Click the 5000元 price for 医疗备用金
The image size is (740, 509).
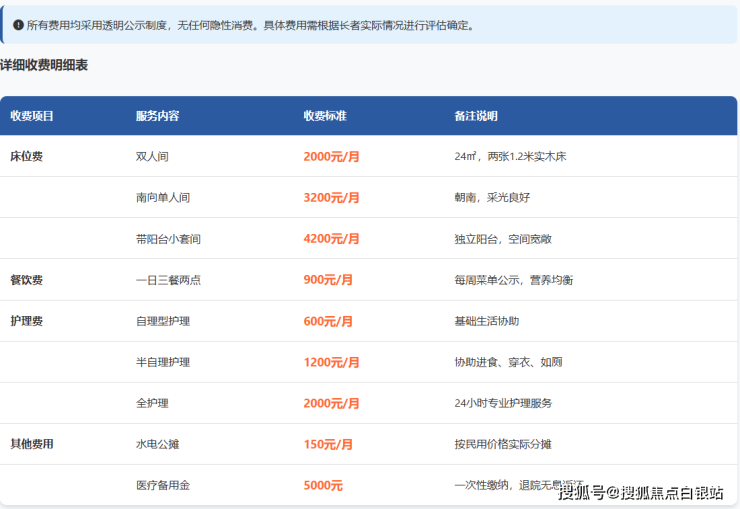click(323, 485)
